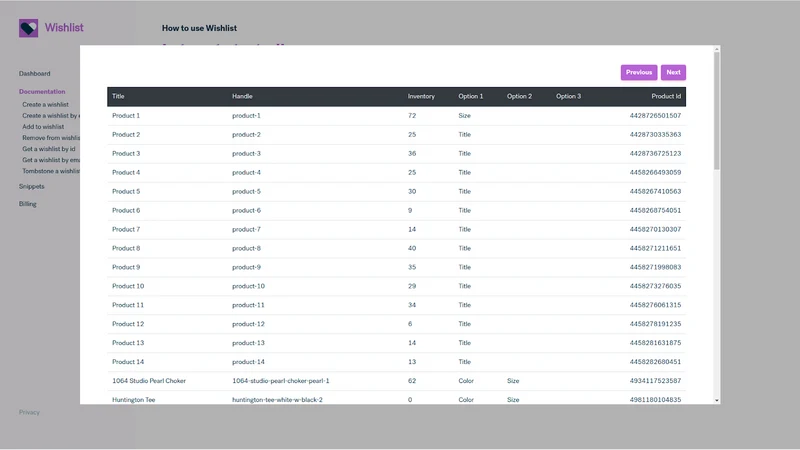
Task: Click the 'product-1' handle cell
Action: coord(246,116)
